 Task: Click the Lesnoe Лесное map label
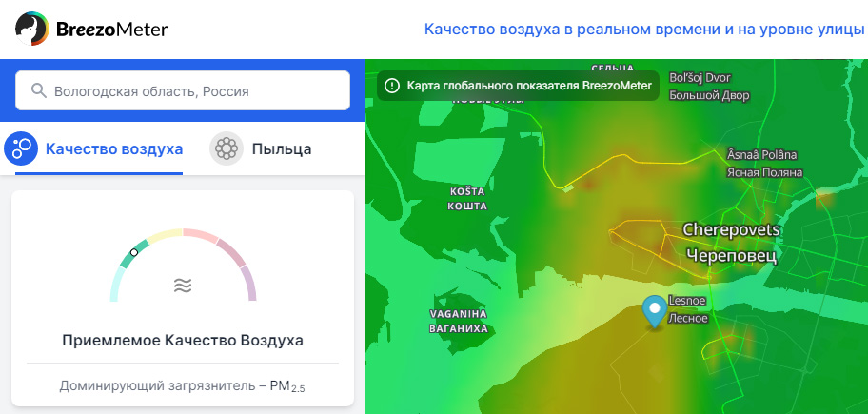coord(688,309)
